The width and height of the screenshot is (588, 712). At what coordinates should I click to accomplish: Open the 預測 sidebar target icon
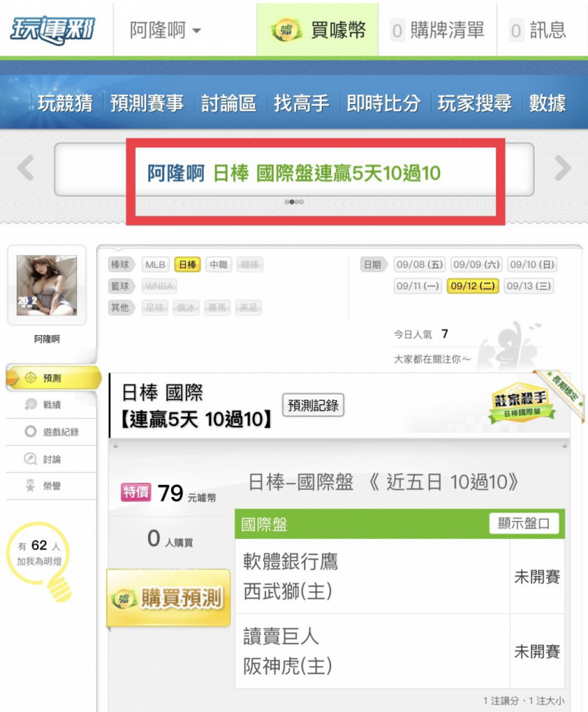click(31, 378)
